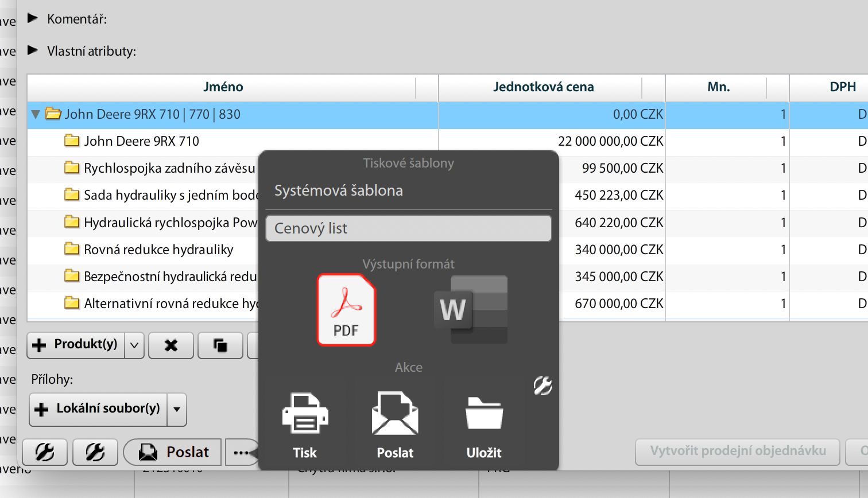
Task: Open the Produkt(y) dropdown arrow
Action: 134,345
